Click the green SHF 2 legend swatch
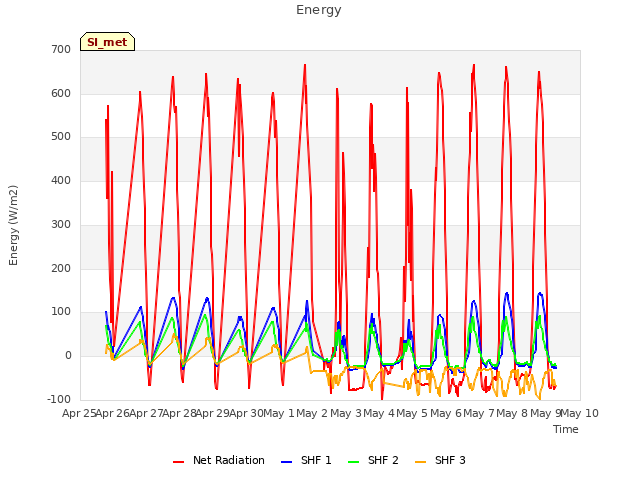This screenshot has height=480, width=640. point(353,462)
